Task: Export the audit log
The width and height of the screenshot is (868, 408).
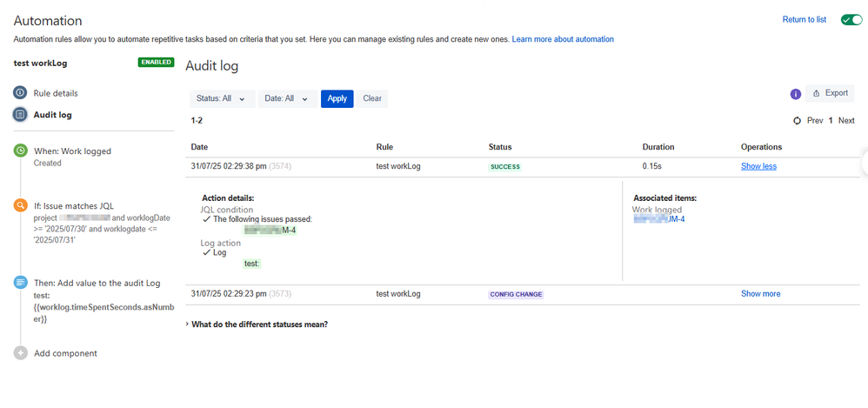Action: 830,94
